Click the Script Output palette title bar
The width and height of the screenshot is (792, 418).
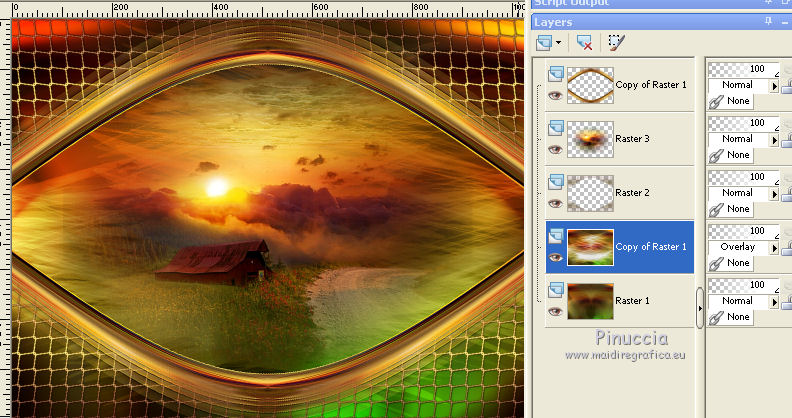click(662, 3)
